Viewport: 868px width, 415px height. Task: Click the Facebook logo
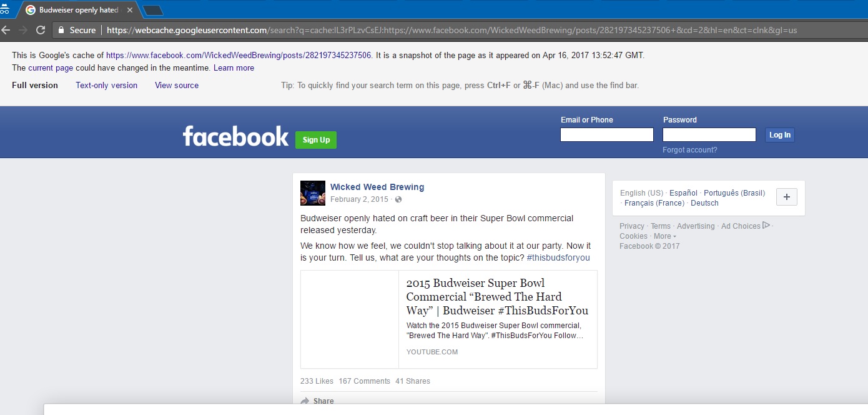(x=235, y=136)
